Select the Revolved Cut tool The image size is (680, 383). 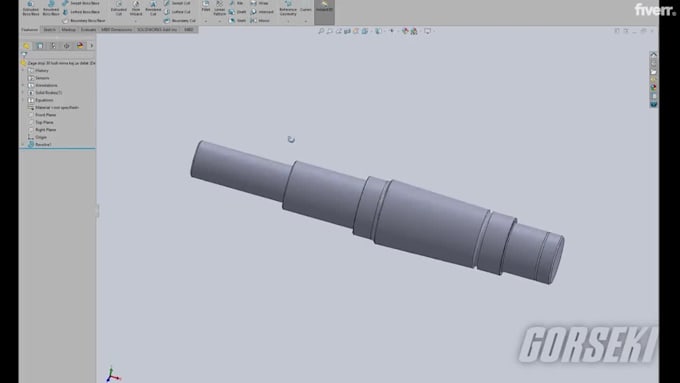(x=153, y=8)
